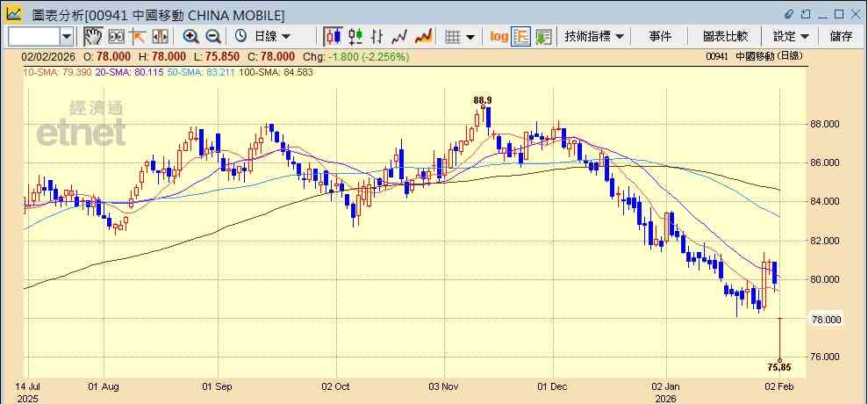Click the 01 Sep date axis label
Viewport: 868px width, 404px height.
217,386
